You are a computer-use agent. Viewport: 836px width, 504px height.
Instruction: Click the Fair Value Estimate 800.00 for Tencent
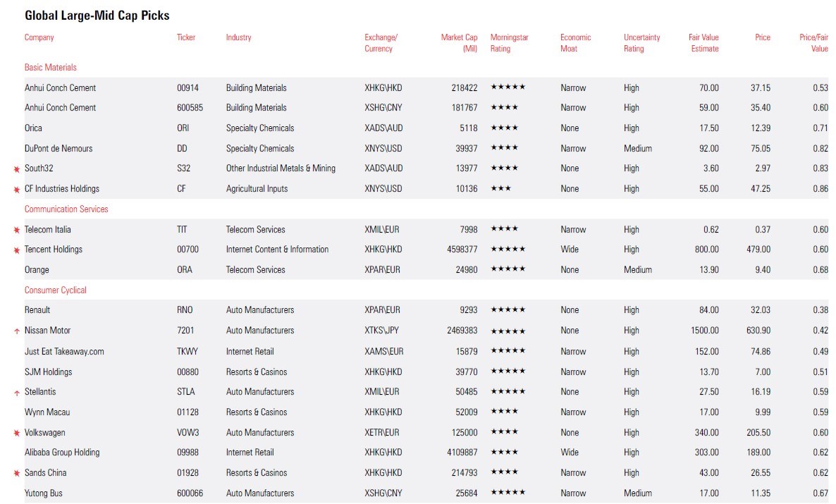tap(705, 250)
